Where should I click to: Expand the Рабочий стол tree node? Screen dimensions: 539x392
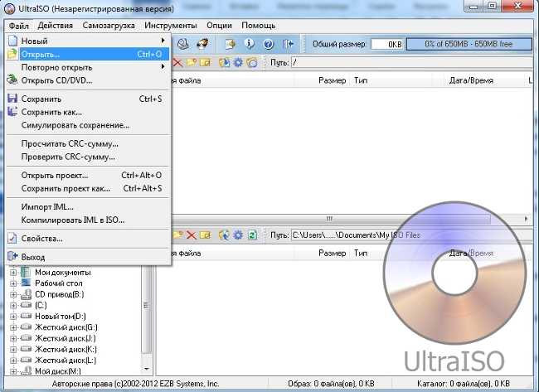point(13,283)
